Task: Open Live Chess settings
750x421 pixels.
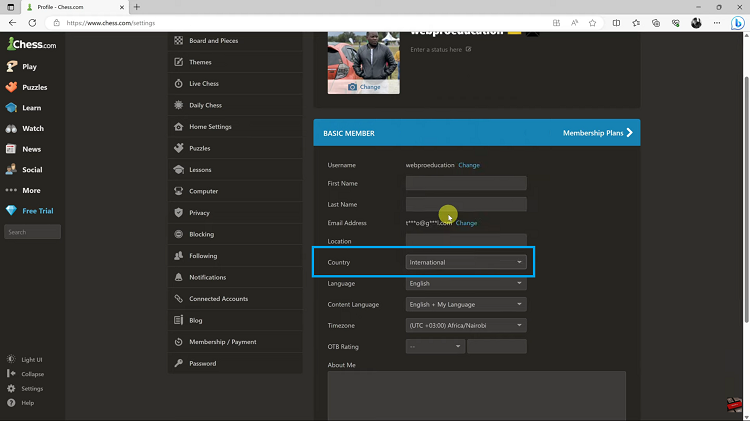Action: 235,84
